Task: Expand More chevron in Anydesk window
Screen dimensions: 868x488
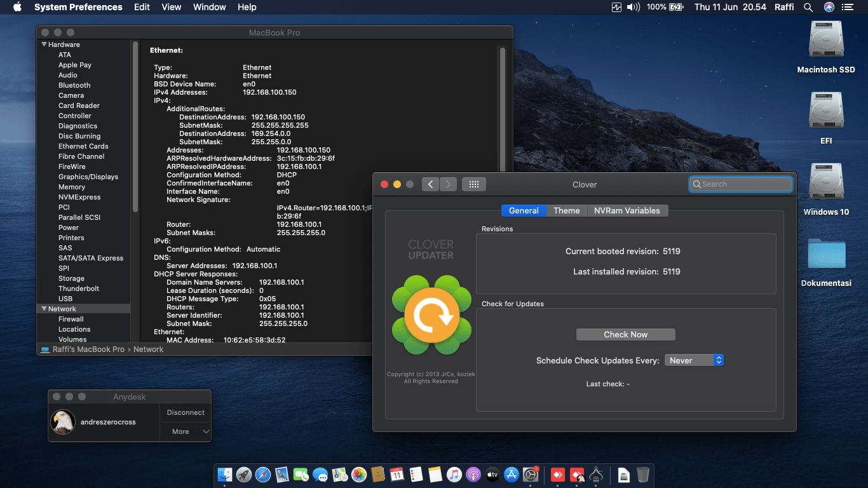Action: point(206,431)
